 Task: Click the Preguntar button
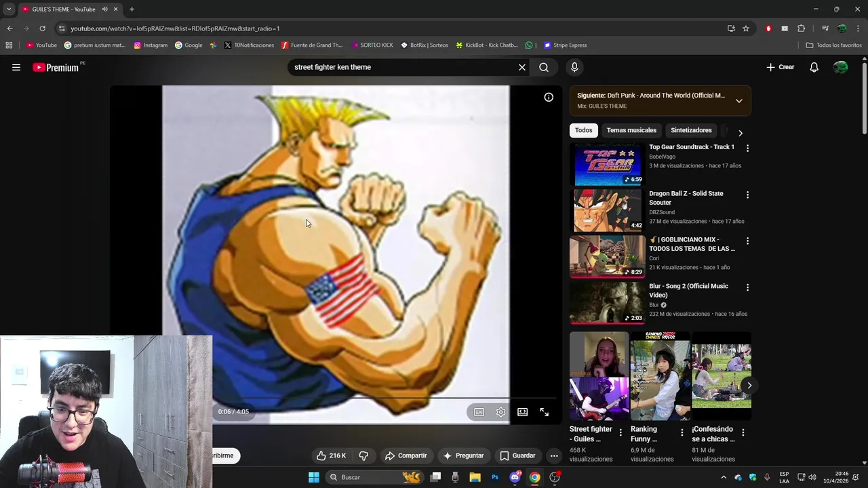pyautogui.click(x=463, y=455)
